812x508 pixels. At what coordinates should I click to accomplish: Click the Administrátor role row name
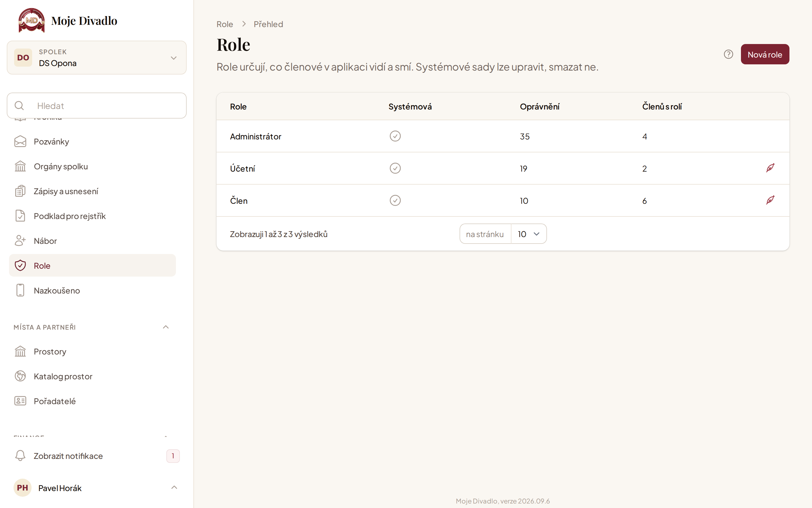[x=256, y=136]
